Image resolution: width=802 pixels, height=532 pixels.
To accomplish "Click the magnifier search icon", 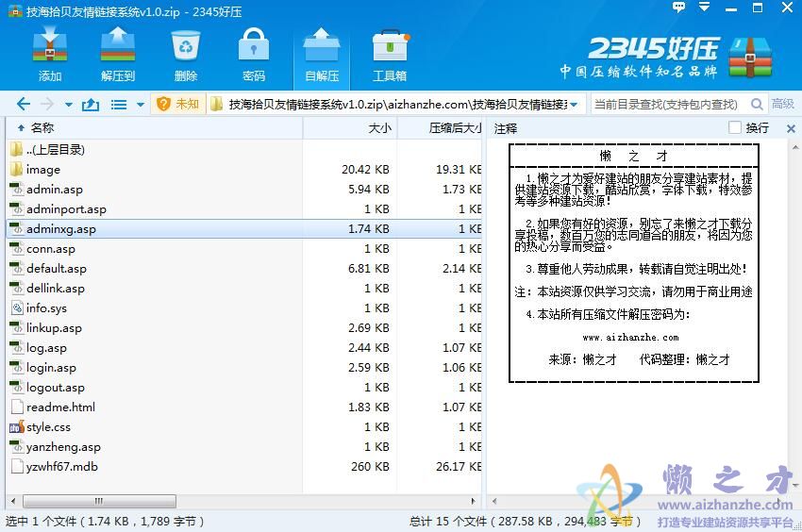I will 757,105.
